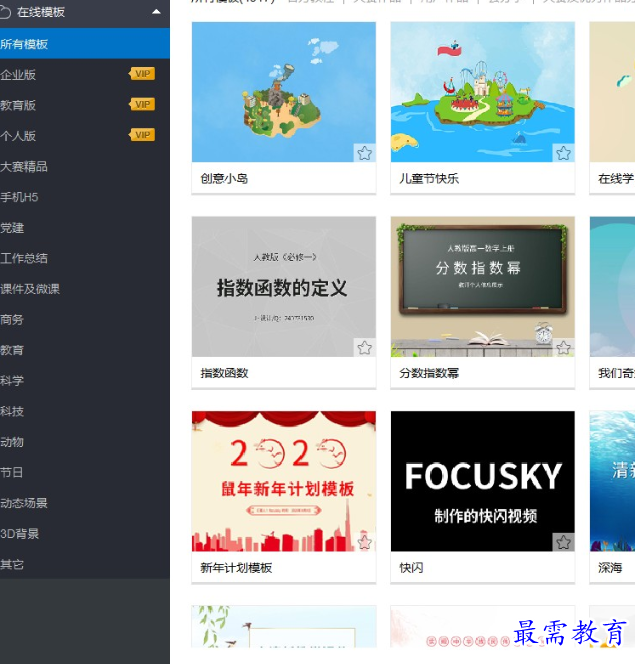Image resolution: width=635 pixels, height=664 pixels.
Task: Favorite the 新年计划模板 star
Action: click(x=364, y=542)
